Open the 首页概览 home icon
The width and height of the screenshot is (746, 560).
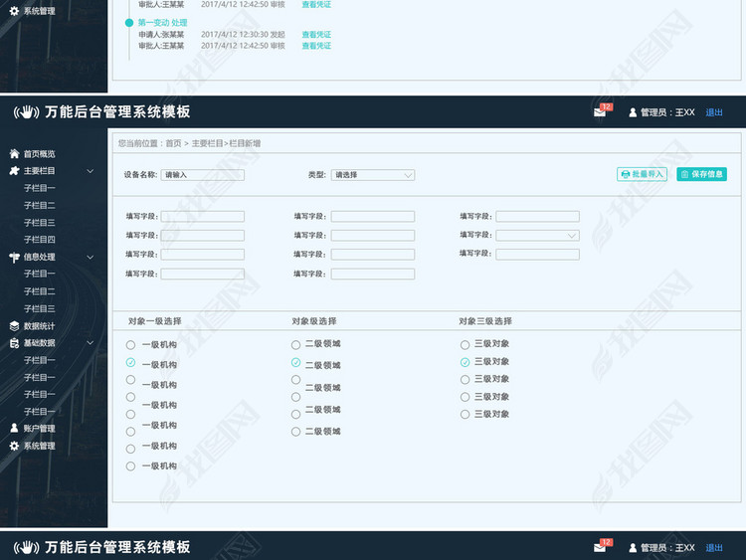(x=14, y=154)
